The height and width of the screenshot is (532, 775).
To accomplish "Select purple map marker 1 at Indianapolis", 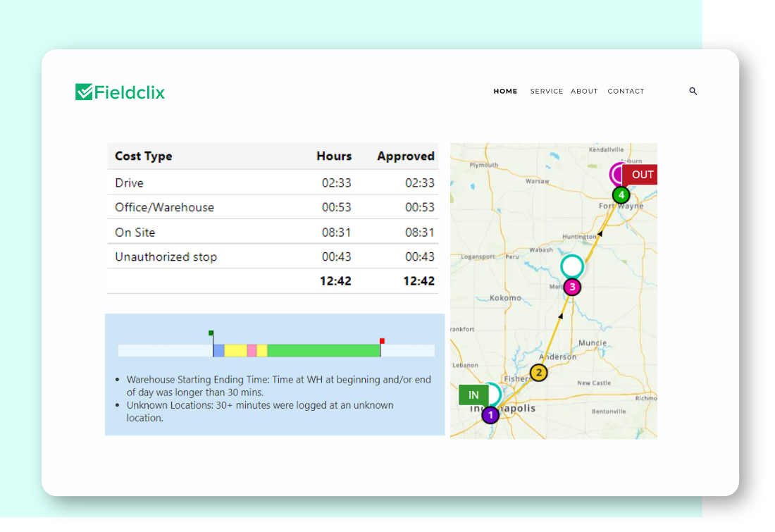I will [490, 415].
